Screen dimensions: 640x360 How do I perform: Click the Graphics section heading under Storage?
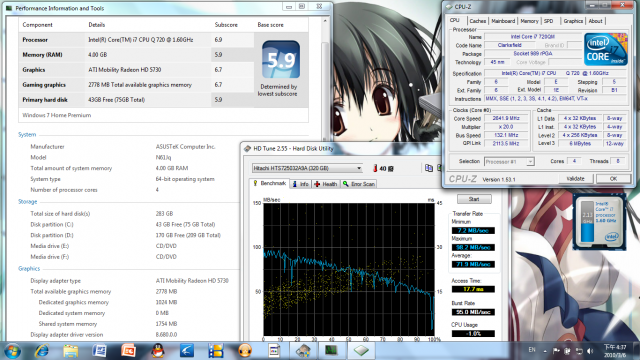point(29,269)
